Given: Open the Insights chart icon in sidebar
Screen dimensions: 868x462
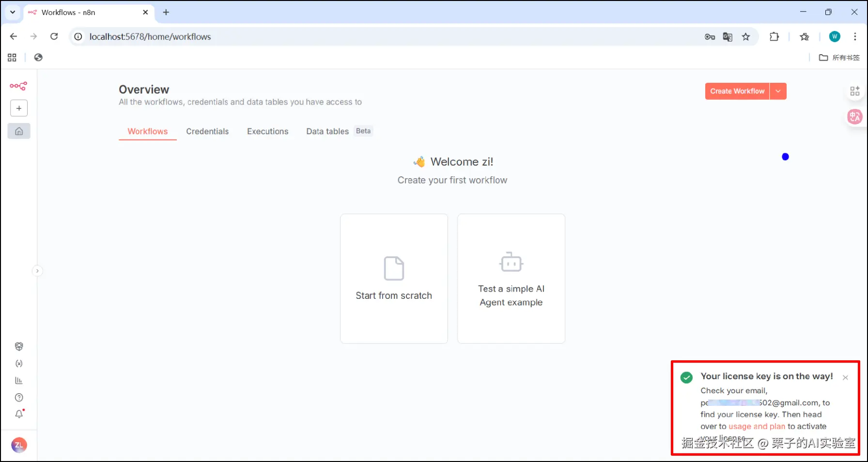Looking at the screenshot, I should point(19,380).
